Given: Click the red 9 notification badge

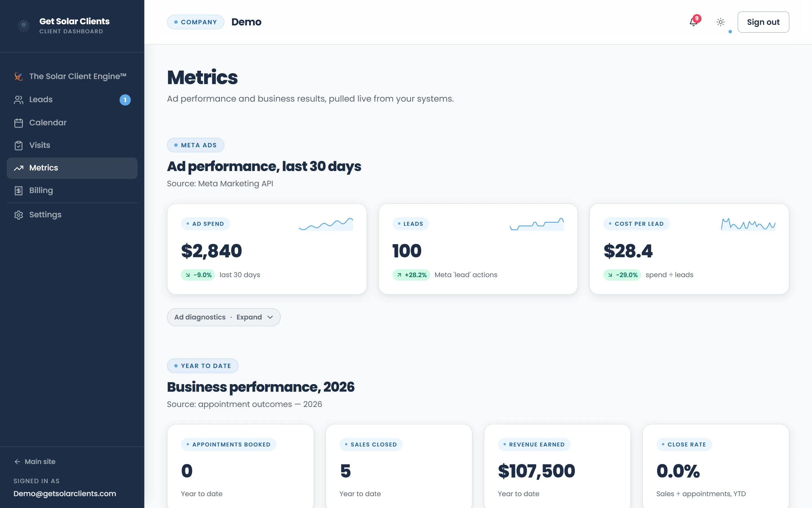Looking at the screenshot, I should tap(697, 18).
